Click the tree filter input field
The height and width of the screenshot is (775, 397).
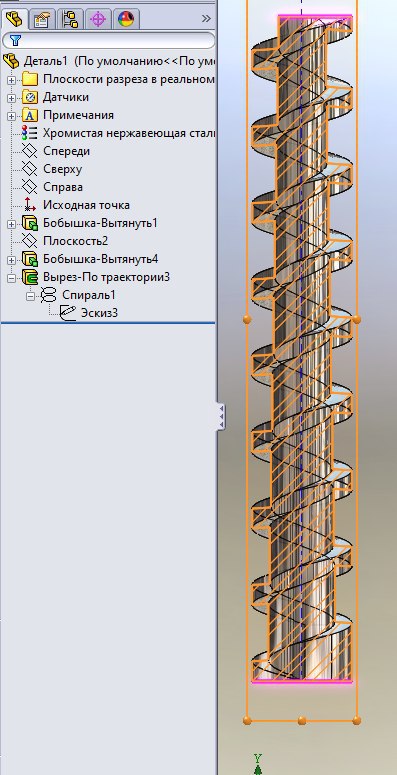pos(109,41)
